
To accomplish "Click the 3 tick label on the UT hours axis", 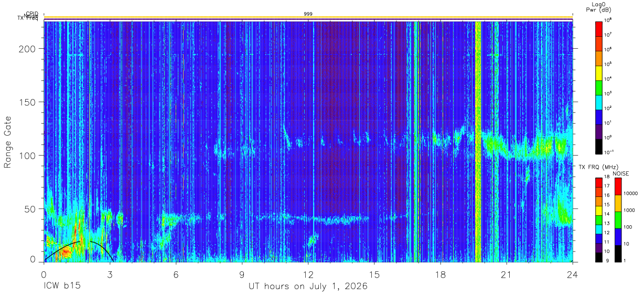I will [x=110, y=274].
